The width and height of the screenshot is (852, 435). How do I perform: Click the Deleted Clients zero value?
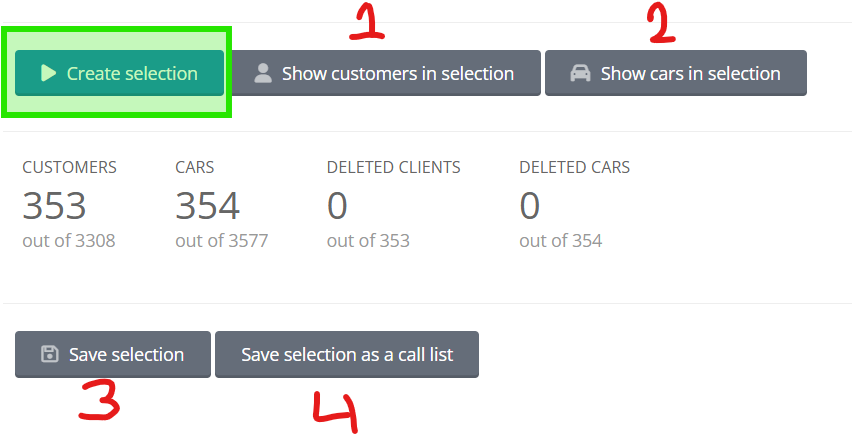click(x=337, y=206)
